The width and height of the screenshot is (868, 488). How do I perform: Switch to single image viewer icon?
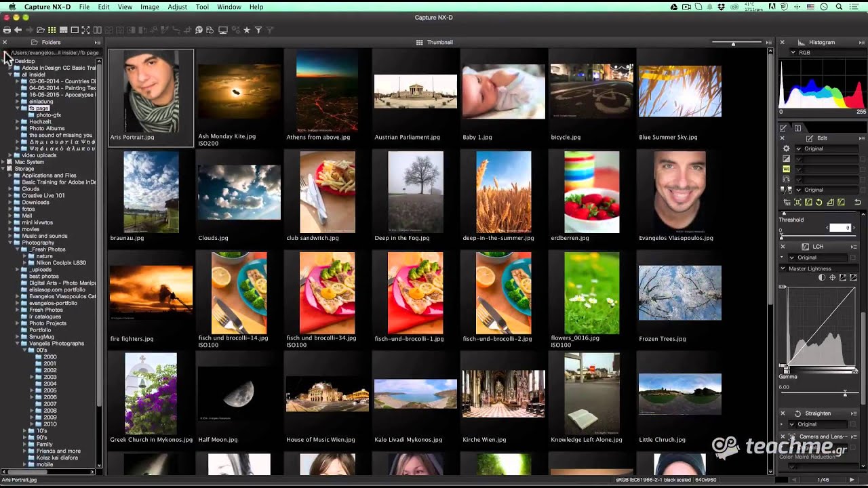[75, 30]
